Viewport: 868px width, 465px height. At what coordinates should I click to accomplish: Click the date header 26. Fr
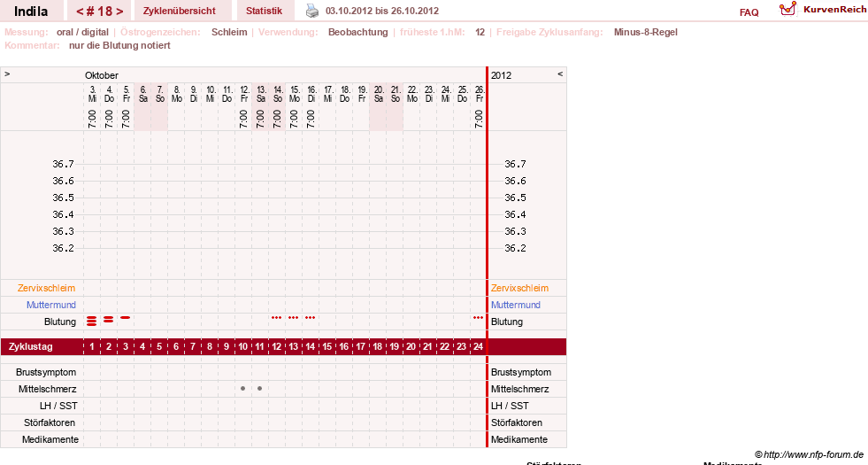480,94
